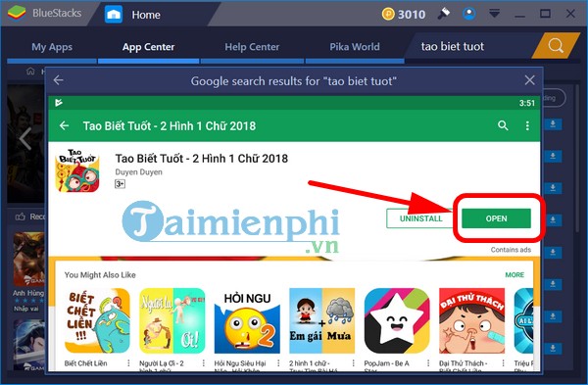Open options menu for PopJam
This screenshot has height=385, width=588.
pyautogui.click(x=428, y=362)
